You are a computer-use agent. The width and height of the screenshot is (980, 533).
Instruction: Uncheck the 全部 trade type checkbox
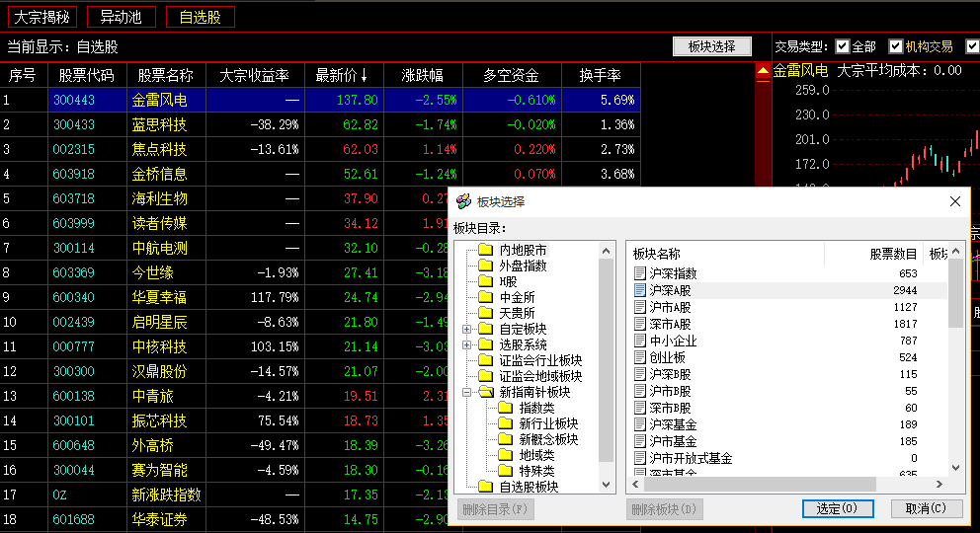(x=843, y=46)
